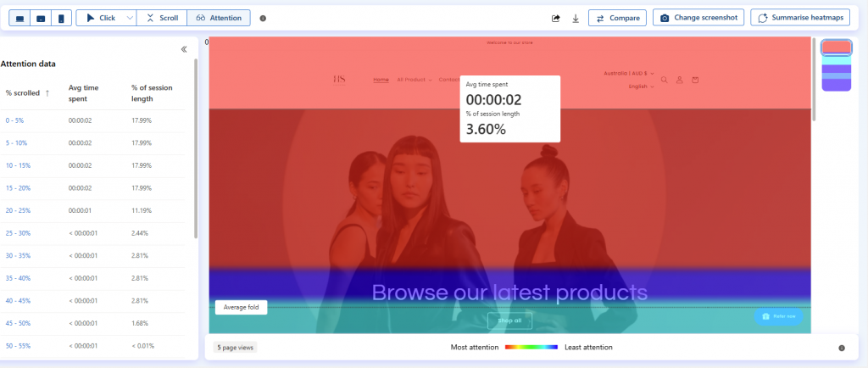Click the info icon in bottom legend bar

pos(842,348)
